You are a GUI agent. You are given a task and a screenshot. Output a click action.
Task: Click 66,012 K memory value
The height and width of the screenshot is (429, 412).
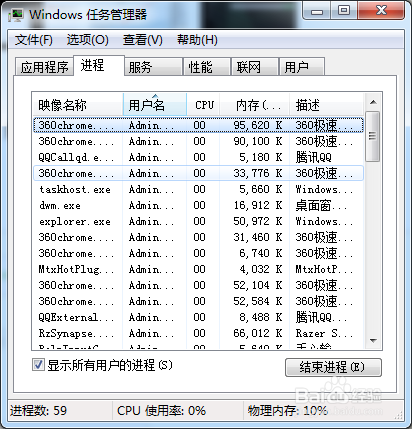pos(258,333)
